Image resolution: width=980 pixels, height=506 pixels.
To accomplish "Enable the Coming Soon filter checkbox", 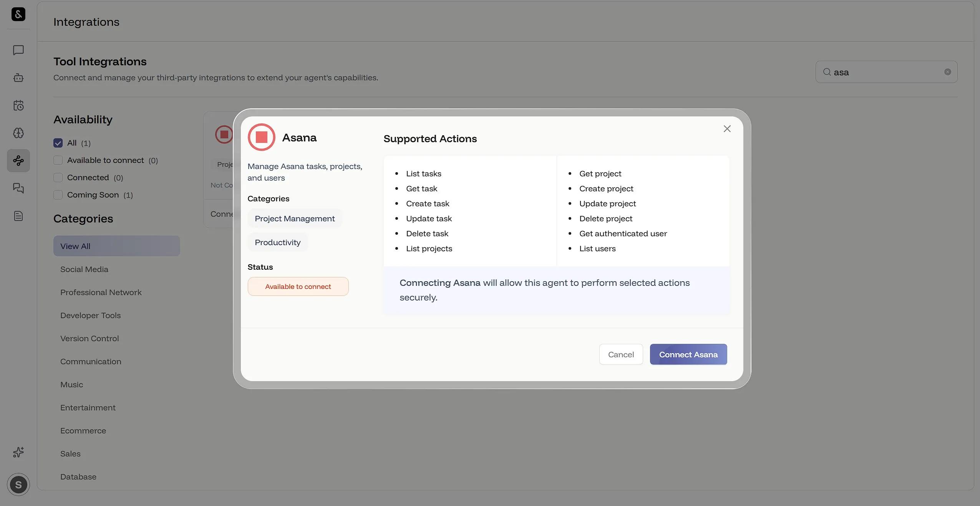I will pyautogui.click(x=58, y=195).
